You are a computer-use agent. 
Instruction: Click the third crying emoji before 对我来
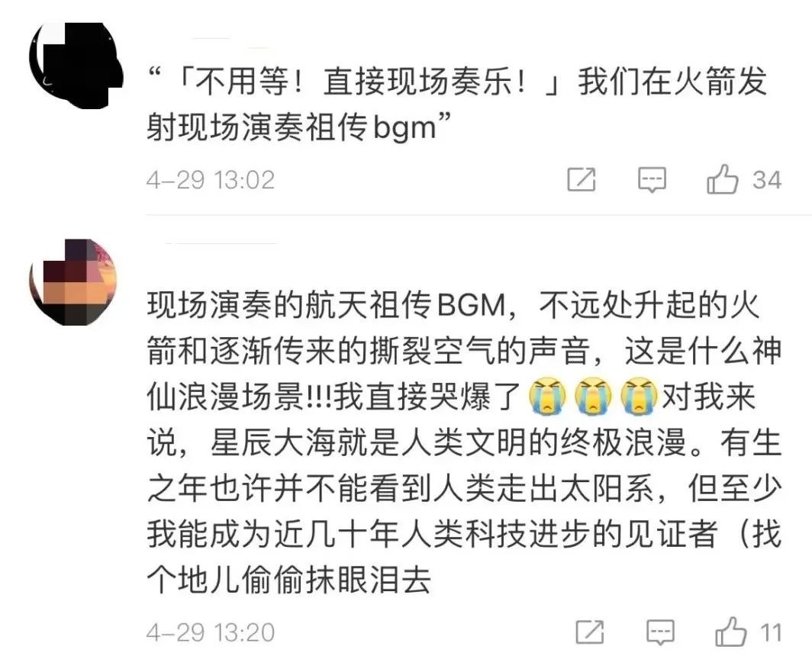[x=639, y=397]
